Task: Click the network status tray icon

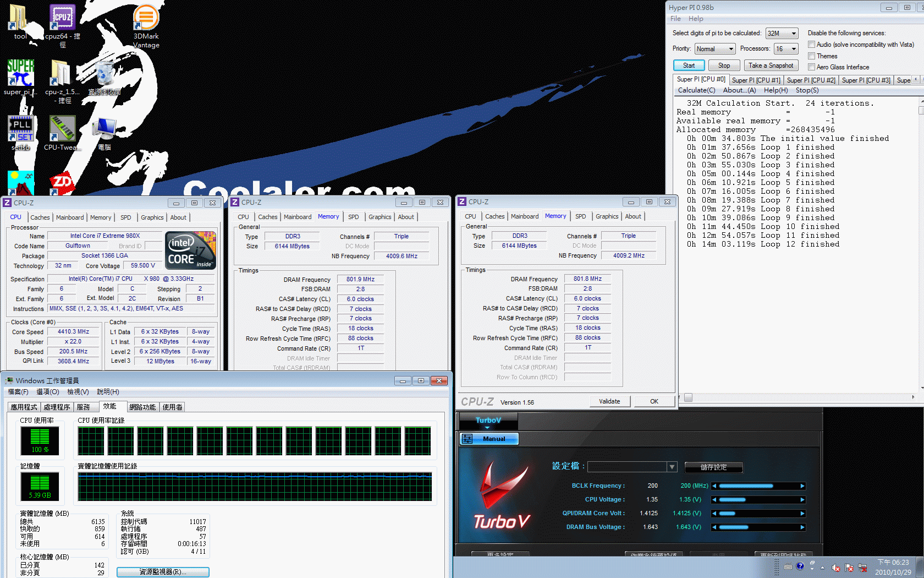Action: tap(862, 568)
